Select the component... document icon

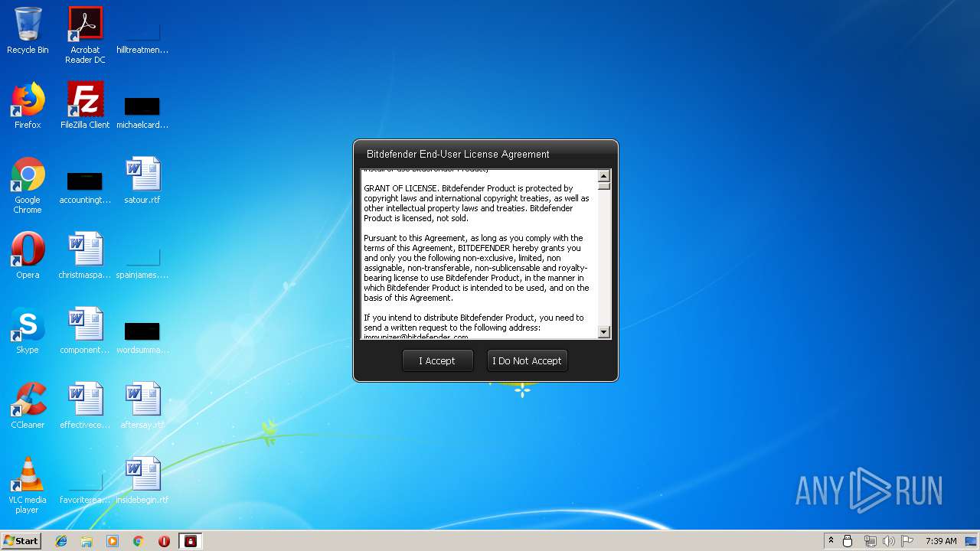click(85, 331)
